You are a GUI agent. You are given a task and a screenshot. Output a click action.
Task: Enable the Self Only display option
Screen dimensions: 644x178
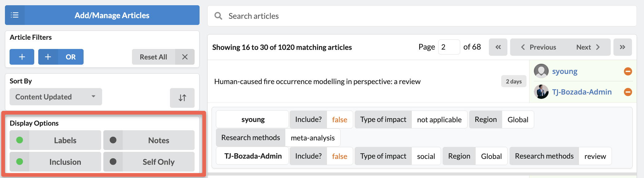149,162
